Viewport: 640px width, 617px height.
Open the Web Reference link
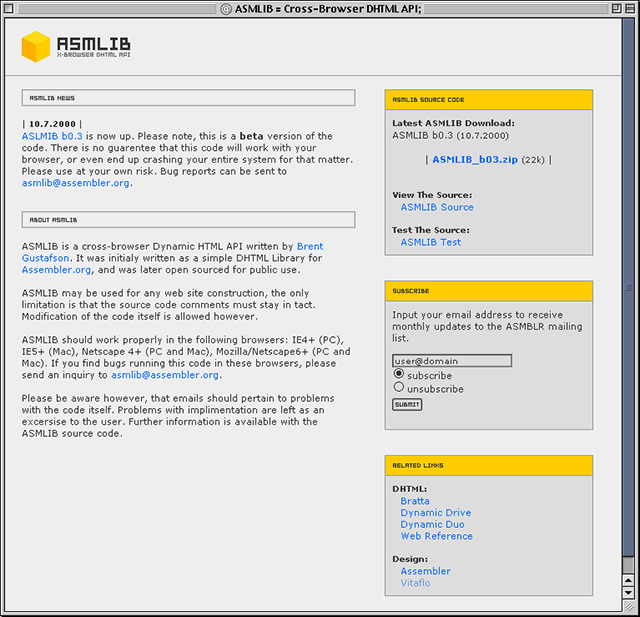tap(436, 536)
